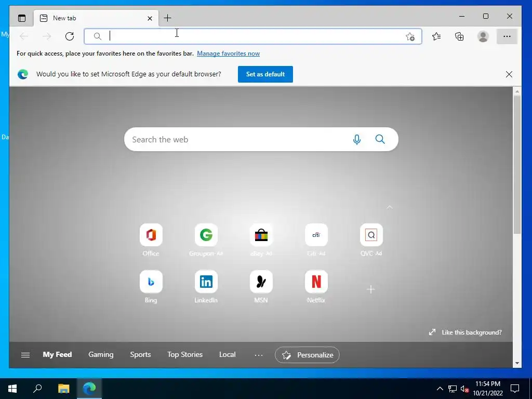Select the New tab tab
532x399 pixels.
[96, 18]
